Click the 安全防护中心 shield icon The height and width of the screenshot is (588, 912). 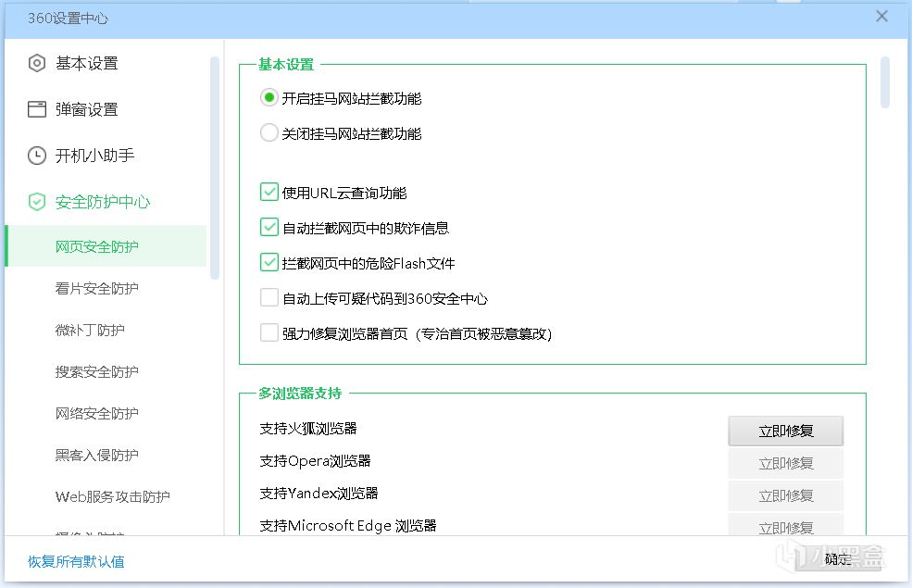click(37, 202)
